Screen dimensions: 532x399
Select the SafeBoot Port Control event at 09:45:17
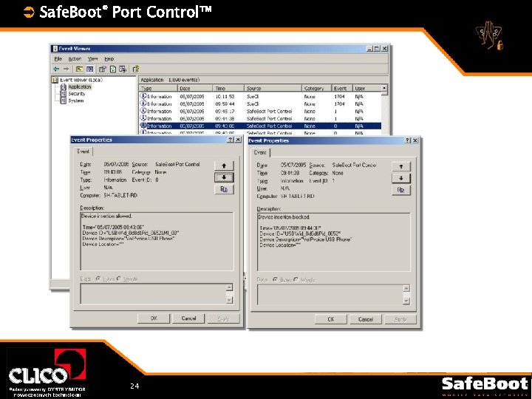[x=260, y=112]
